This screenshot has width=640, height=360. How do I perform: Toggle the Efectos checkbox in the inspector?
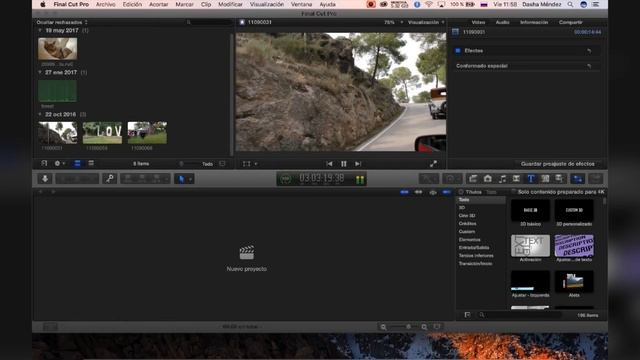click(458, 51)
